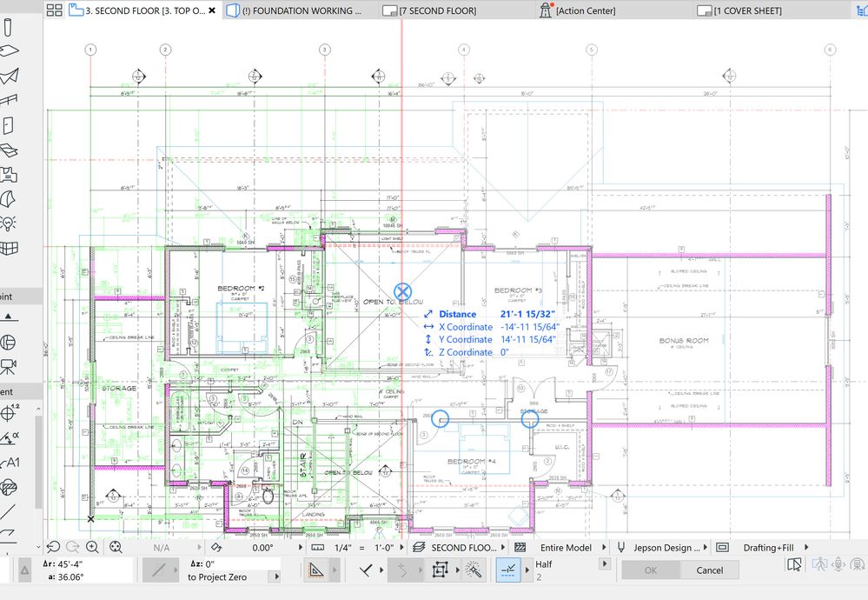Click the Zoom In magnifier icon

coord(92,547)
